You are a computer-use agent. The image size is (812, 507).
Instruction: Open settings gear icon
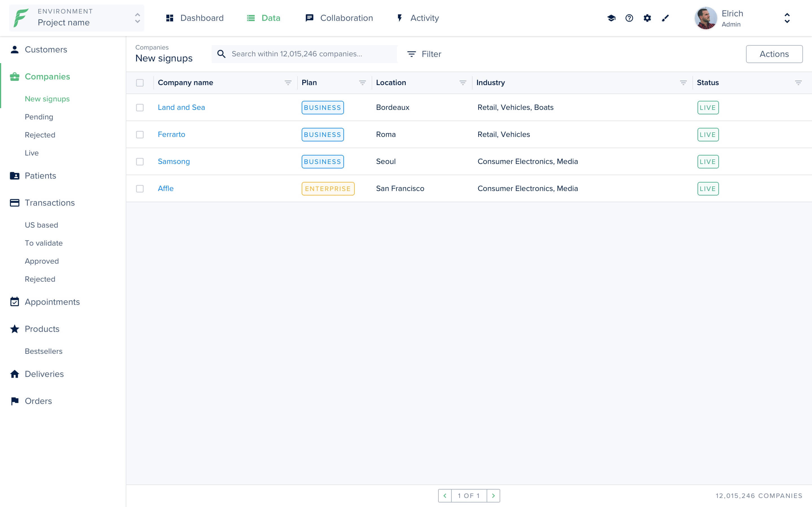(x=647, y=18)
